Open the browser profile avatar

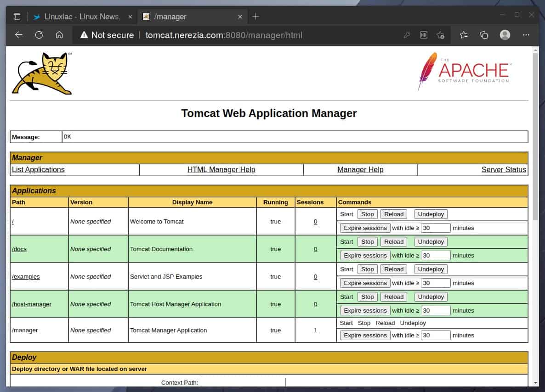[x=505, y=35]
